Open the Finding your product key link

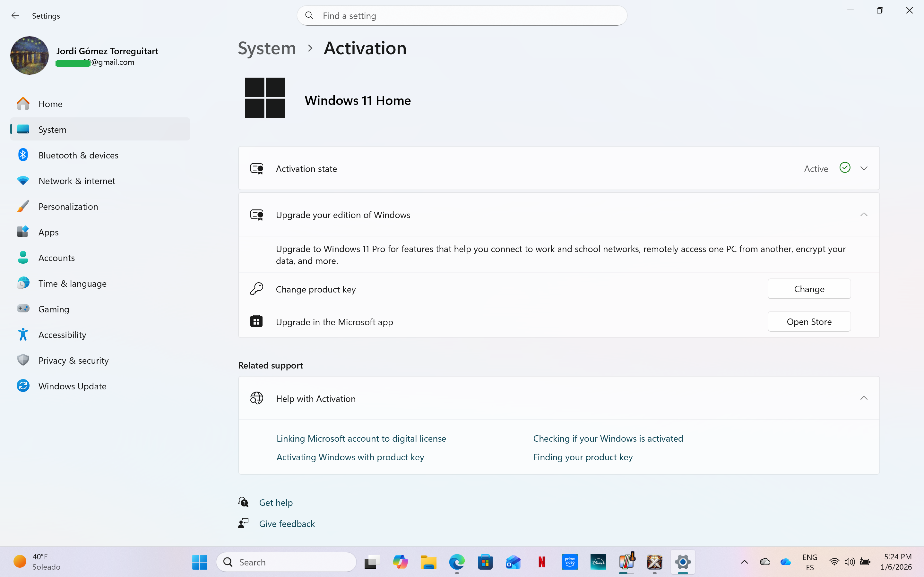click(x=583, y=457)
